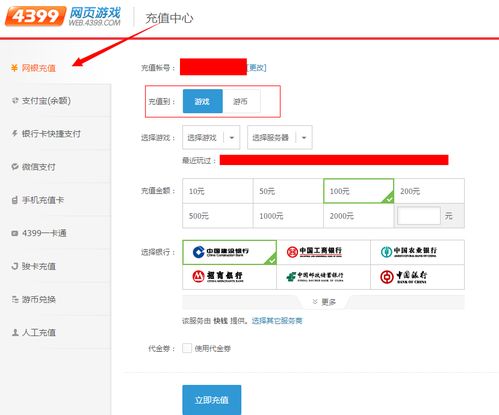Viewport: 499px width, 415px height.
Task: Open the 选择游戏 dropdown
Action: point(211,137)
